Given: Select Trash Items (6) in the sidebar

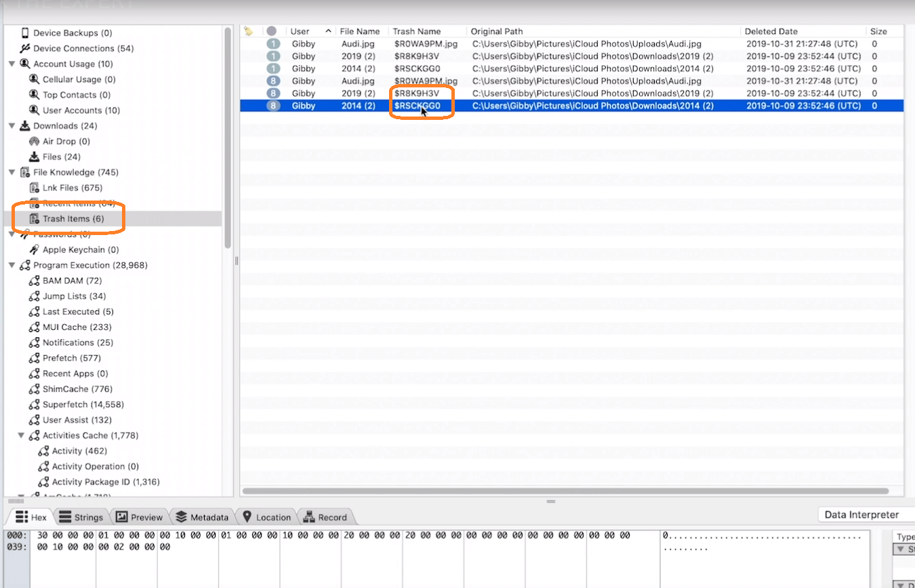Looking at the screenshot, I should [75, 219].
